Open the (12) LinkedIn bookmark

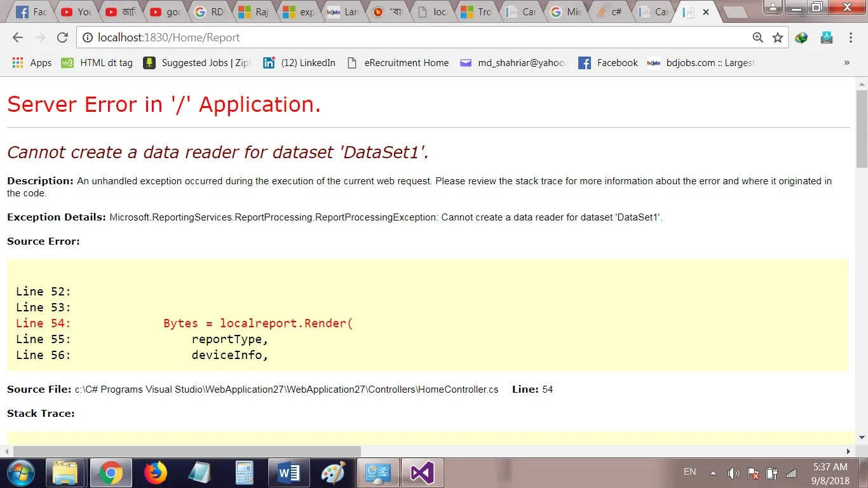299,63
